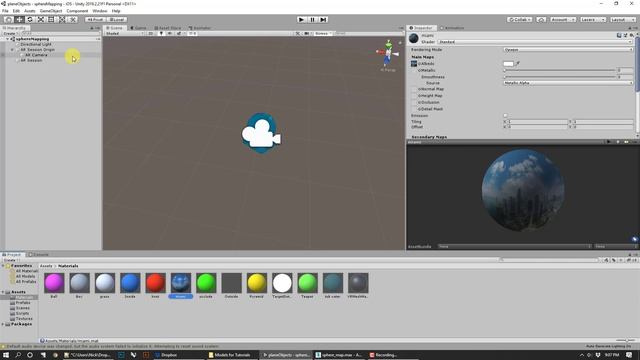640x360 pixels.
Task: Click Create button in Hierarchy panel
Action: (x=10, y=33)
